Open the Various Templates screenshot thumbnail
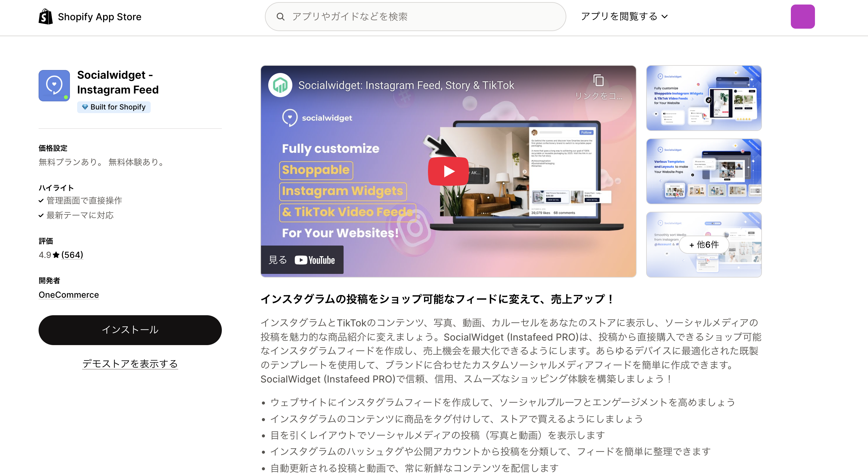The width and height of the screenshot is (868, 473). pos(704,171)
